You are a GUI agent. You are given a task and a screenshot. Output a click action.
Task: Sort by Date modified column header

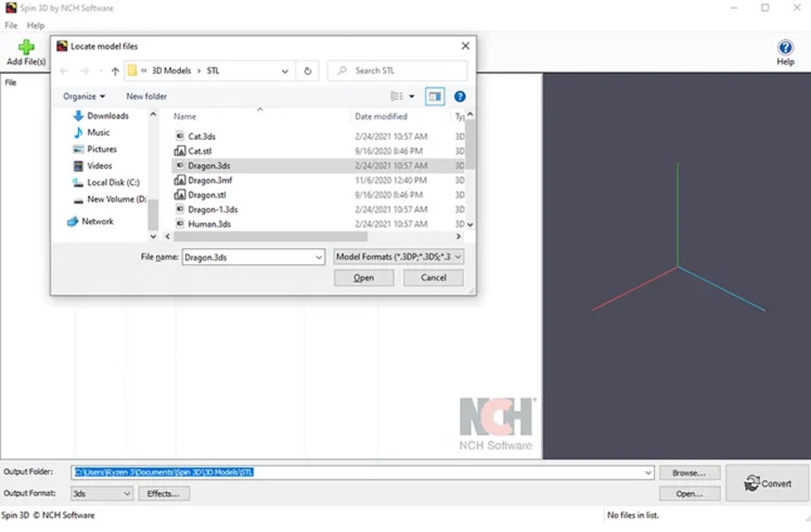pyautogui.click(x=382, y=116)
